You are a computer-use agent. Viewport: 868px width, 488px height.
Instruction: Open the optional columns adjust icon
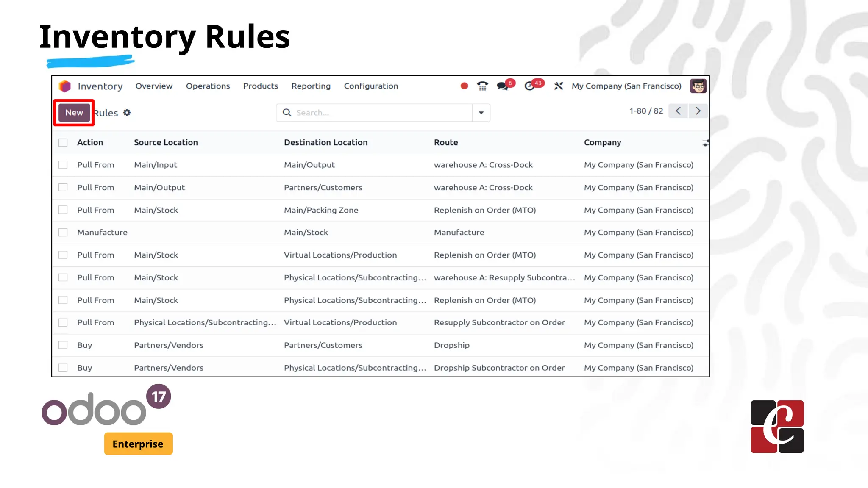click(x=705, y=143)
